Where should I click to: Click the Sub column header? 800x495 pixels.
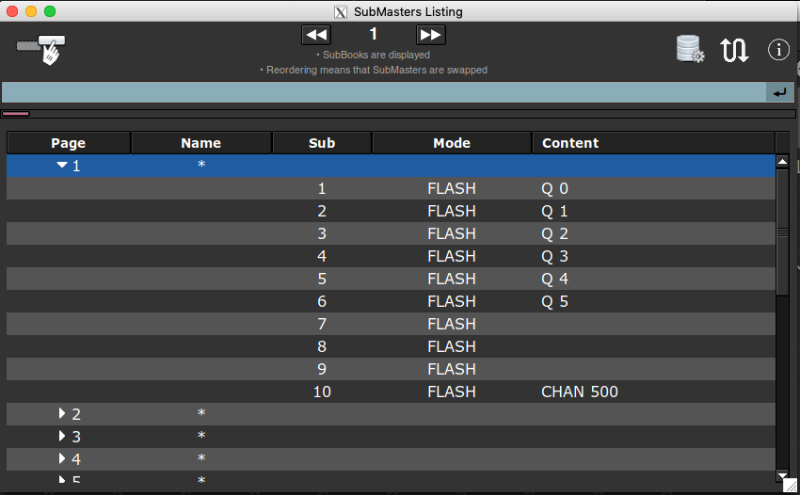coord(322,143)
